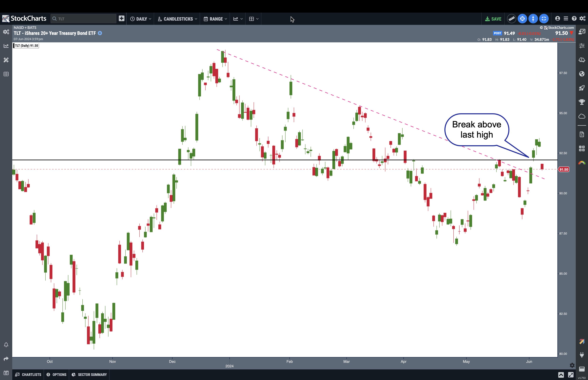The width and height of the screenshot is (588, 380).
Task: Open the CANDLESTICKS chart type dropdown
Action: coord(177,19)
